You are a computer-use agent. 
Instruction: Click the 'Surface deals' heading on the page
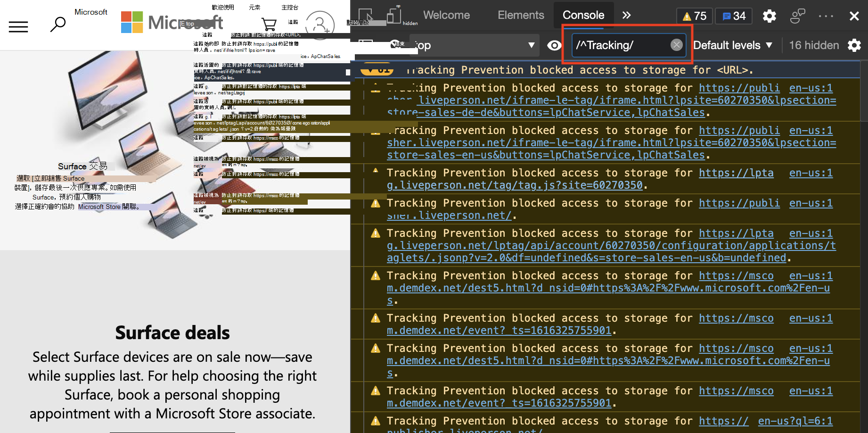(172, 333)
